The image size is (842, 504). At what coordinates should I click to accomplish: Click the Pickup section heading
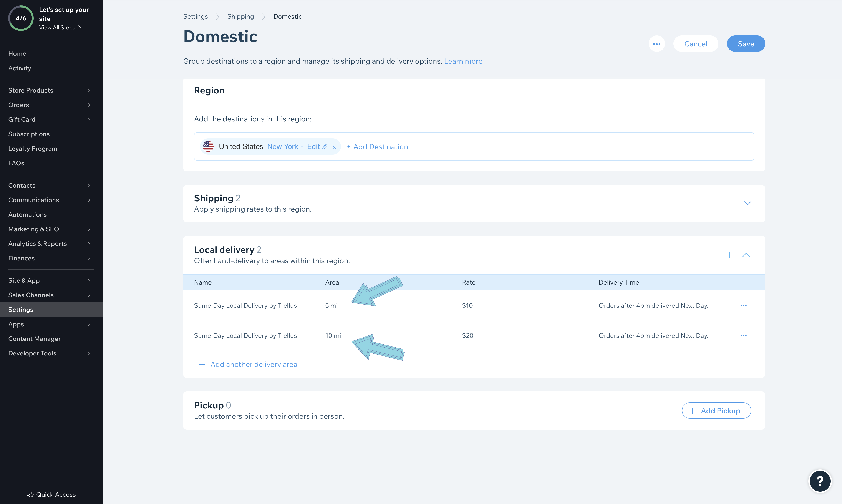click(209, 405)
